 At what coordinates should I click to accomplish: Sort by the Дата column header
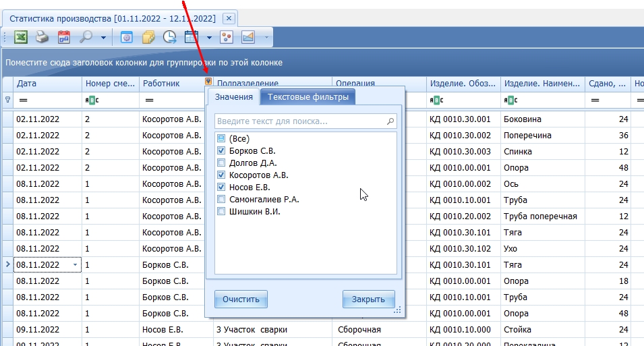(x=48, y=84)
